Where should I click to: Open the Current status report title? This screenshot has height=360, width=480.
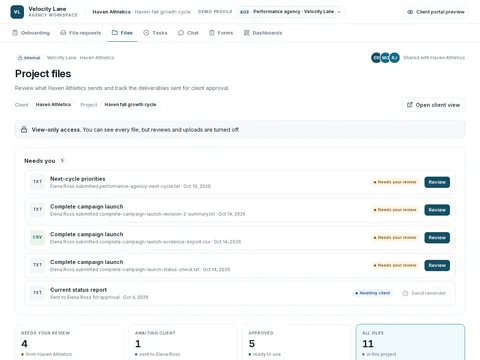coord(79,290)
